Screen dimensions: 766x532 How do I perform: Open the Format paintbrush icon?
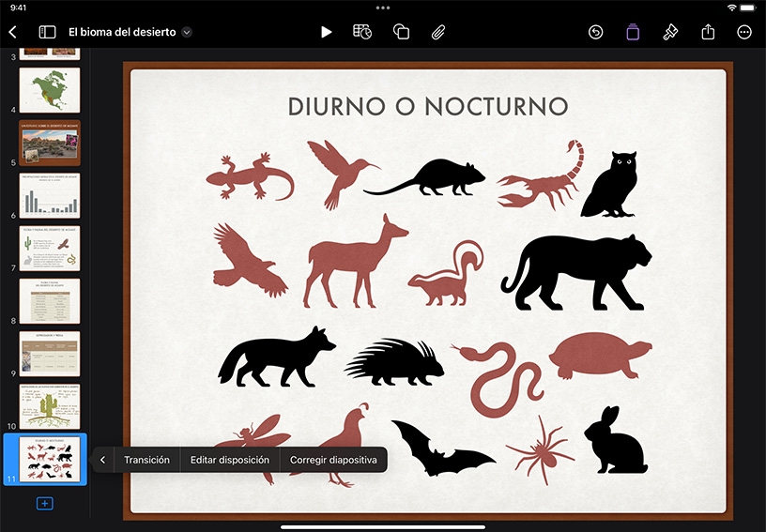(x=669, y=32)
